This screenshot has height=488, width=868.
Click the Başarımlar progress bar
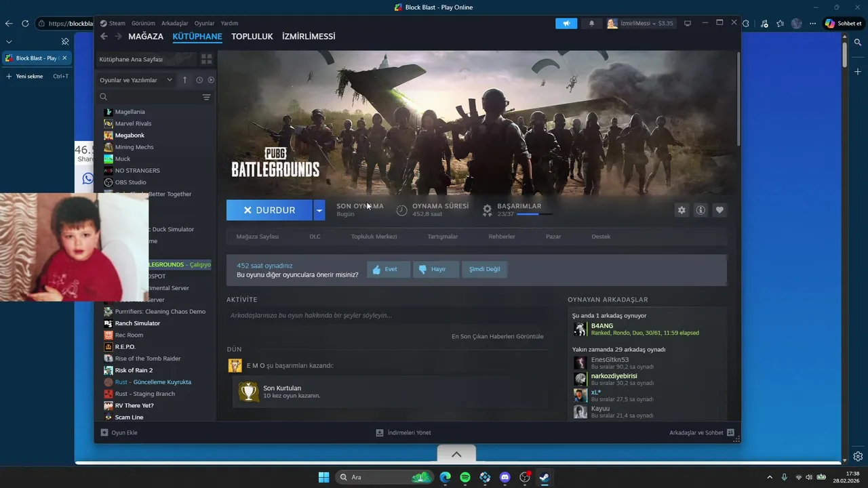click(x=534, y=214)
